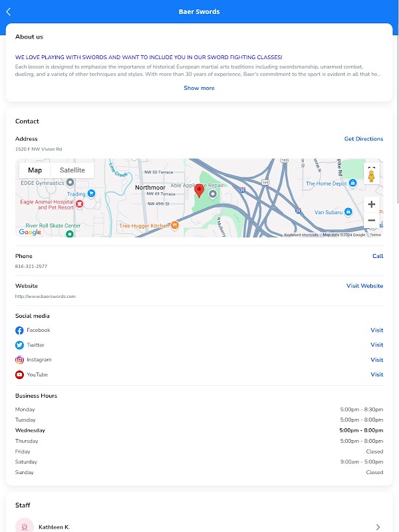Open map Keyboard shortcuts link
Image resolution: width=399 pixels, height=532 pixels.
[x=301, y=235]
